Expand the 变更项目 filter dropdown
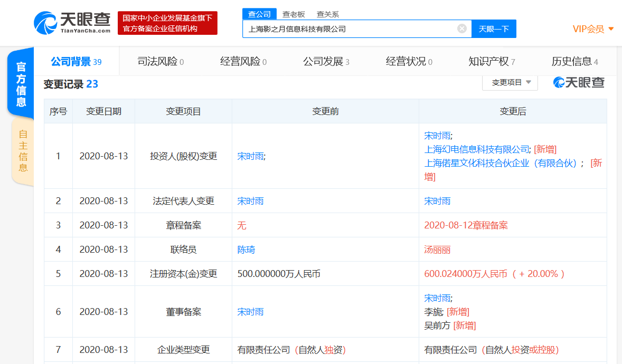The height and width of the screenshot is (364, 622). tap(510, 82)
